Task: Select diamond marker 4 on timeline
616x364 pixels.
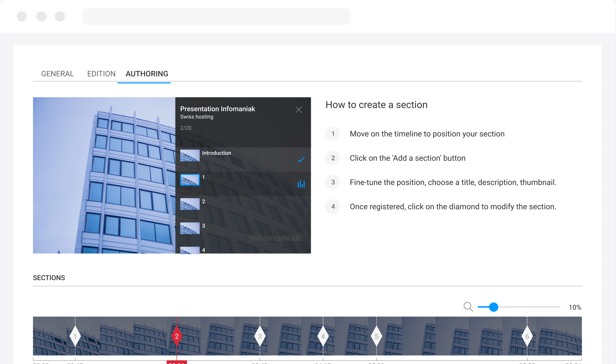Action: coord(323,336)
